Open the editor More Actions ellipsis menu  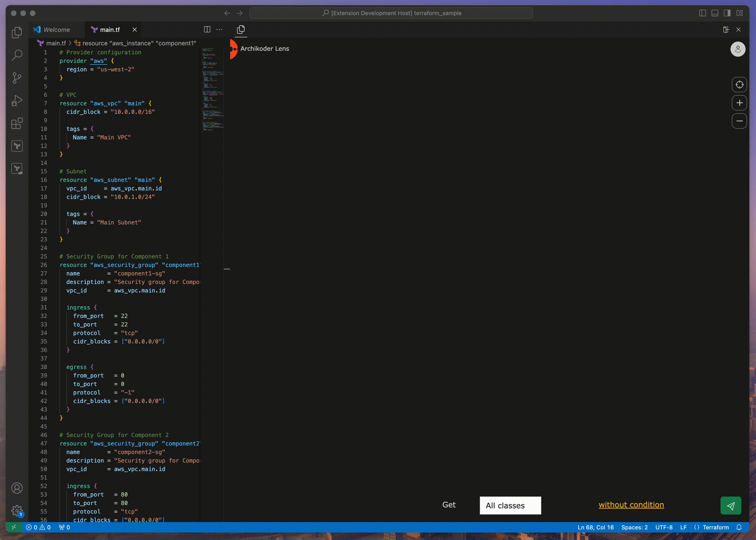pos(219,30)
